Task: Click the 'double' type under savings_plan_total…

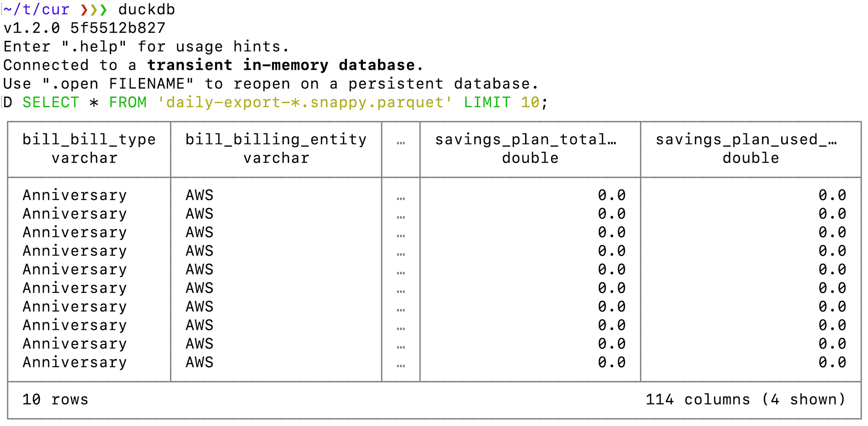Action: tap(530, 158)
